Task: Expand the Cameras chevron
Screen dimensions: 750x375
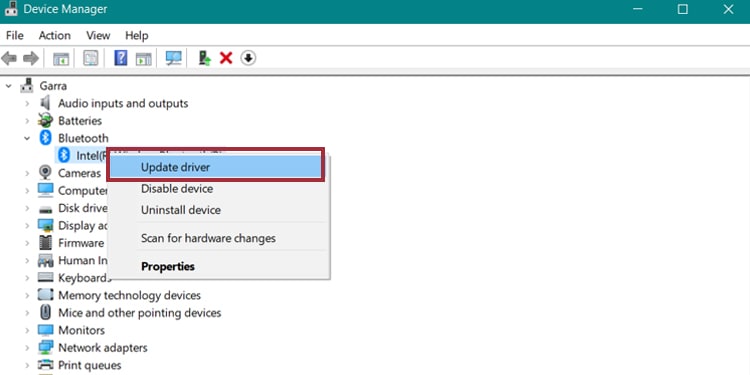Action: tap(27, 173)
